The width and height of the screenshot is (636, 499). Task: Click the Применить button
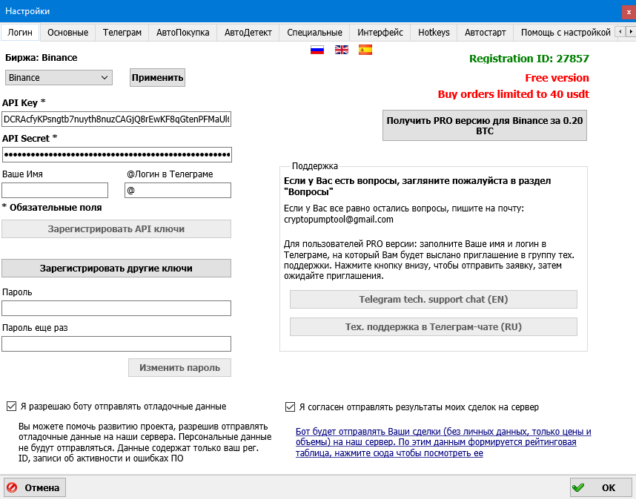click(157, 77)
